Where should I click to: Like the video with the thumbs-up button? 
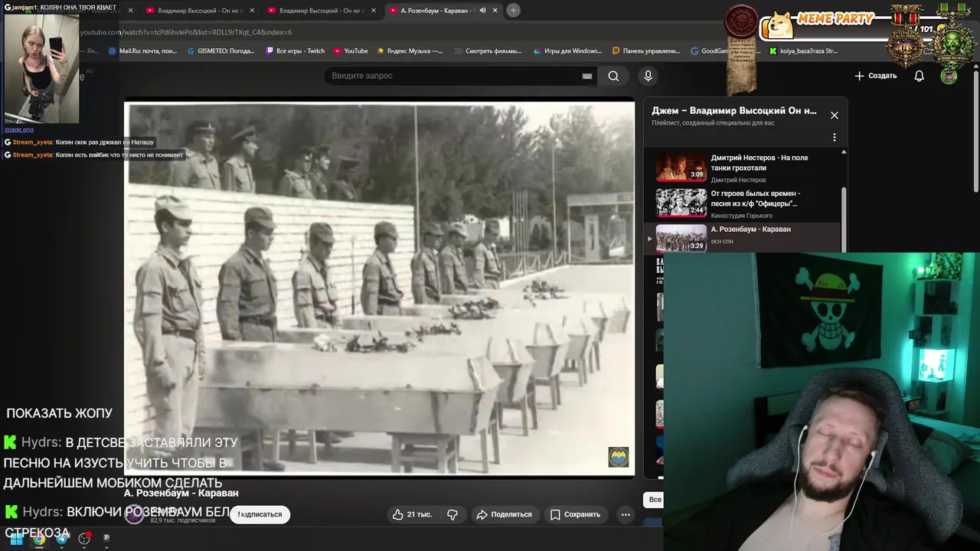412,514
